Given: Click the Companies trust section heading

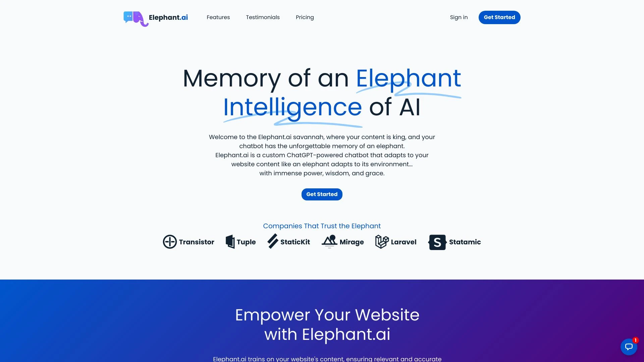Looking at the screenshot, I should pyautogui.click(x=322, y=226).
